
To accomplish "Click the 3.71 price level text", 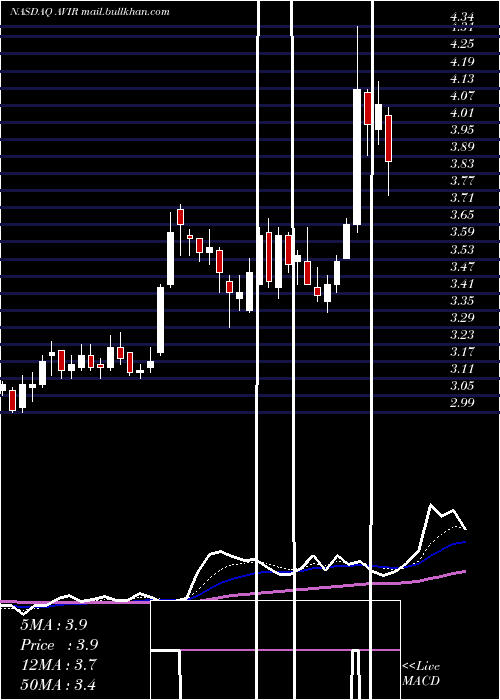I will (x=462, y=197).
